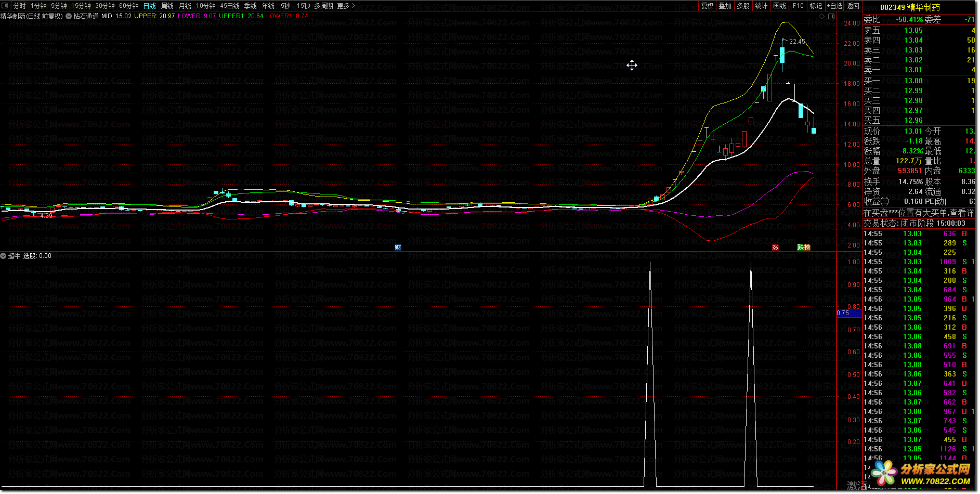This screenshot has height=494, width=980.
Task: Click the MID: 15.02 indicator value
Action: pos(116,16)
